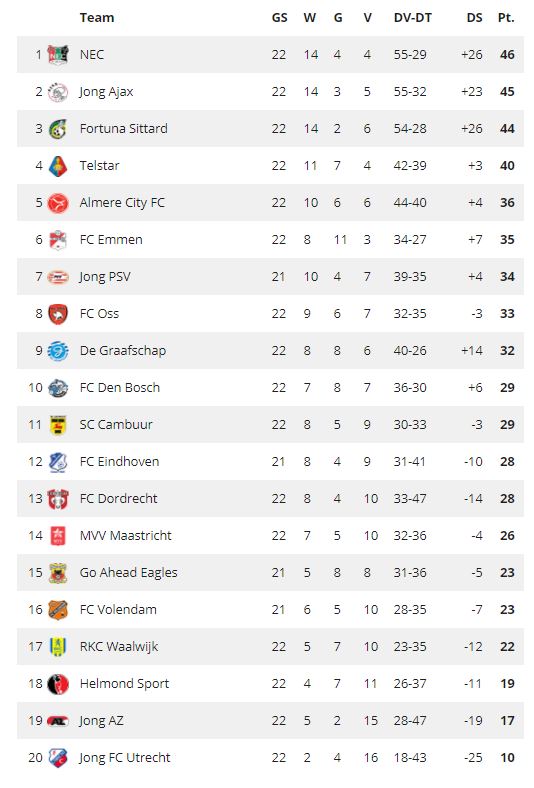The height and width of the screenshot is (788, 534).
Task: Click the Jong AZ club logo
Action: pos(58,721)
